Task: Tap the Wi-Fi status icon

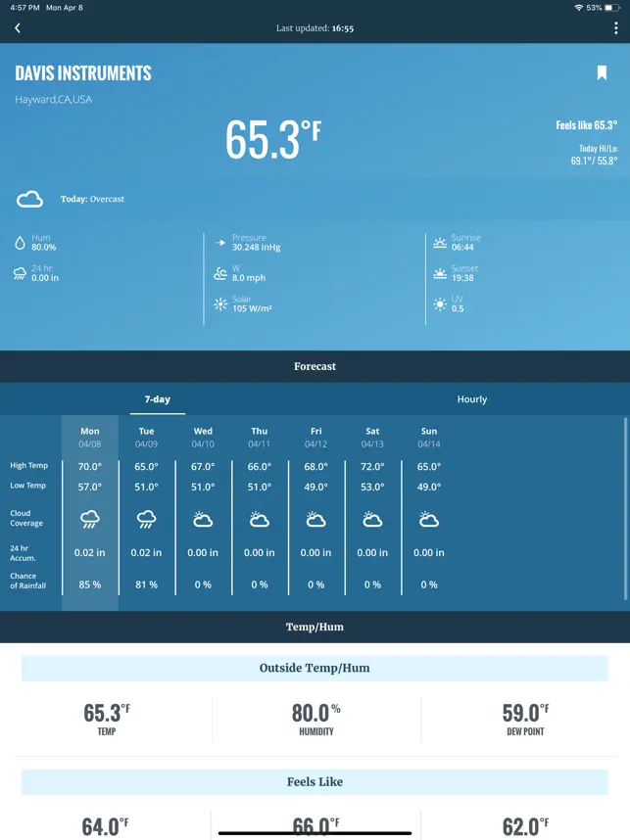Action: coord(578,8)
